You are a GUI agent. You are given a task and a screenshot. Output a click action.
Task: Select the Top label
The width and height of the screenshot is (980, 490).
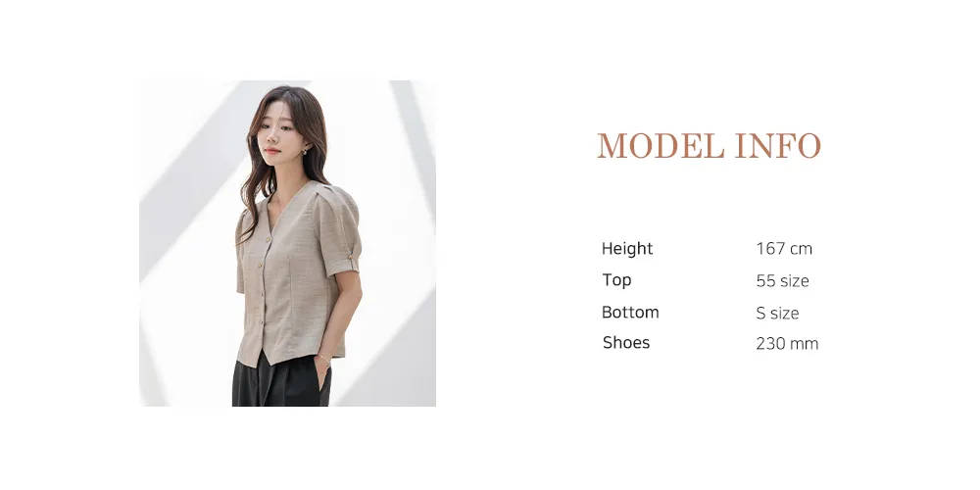(616, 280)
